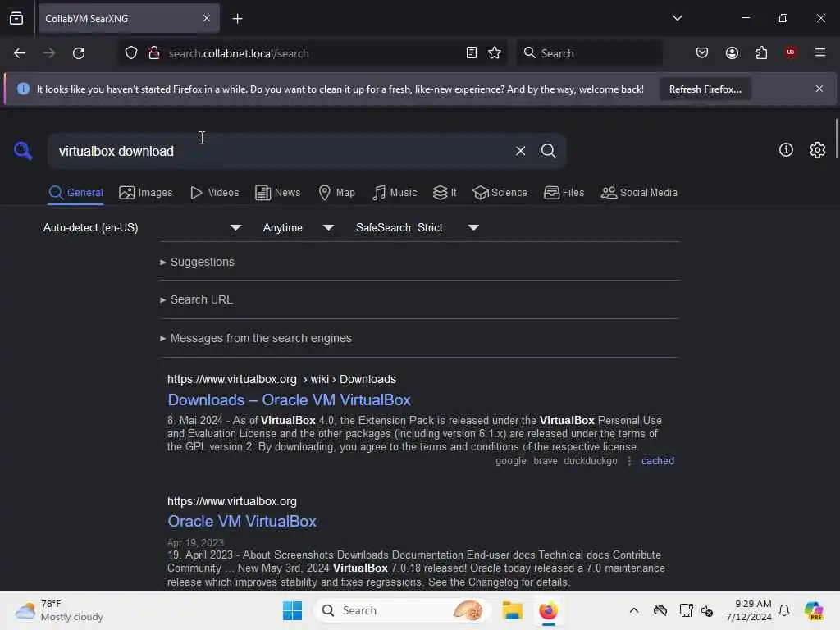View site security padlock info
Viewport: 840px width, 630px height.
point(154,53)
